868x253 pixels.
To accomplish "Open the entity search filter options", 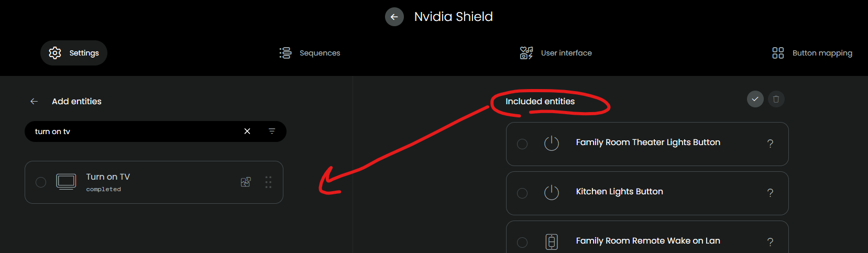I will (272, 131).
